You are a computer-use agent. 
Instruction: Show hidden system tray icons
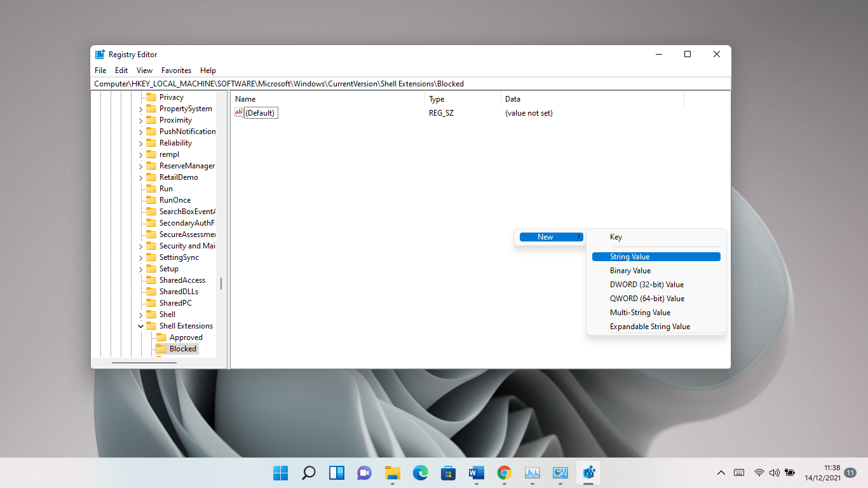tap(721, 473)
